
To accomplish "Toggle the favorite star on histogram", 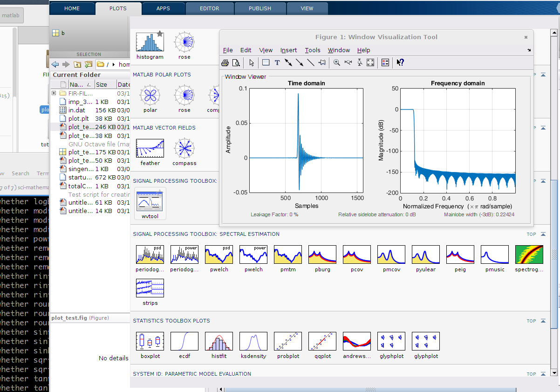I will 160,34.
